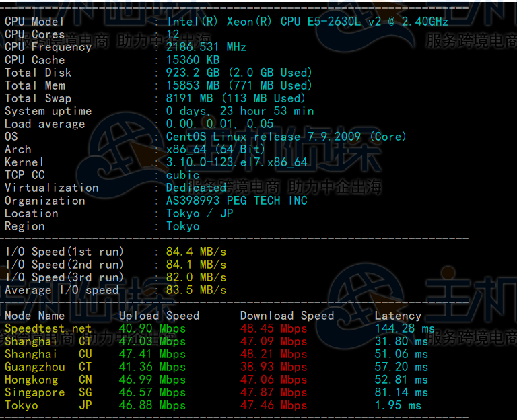Click the 'Upload Speed' column header
This screenshot has width=517, height=420.
(160, 316)
